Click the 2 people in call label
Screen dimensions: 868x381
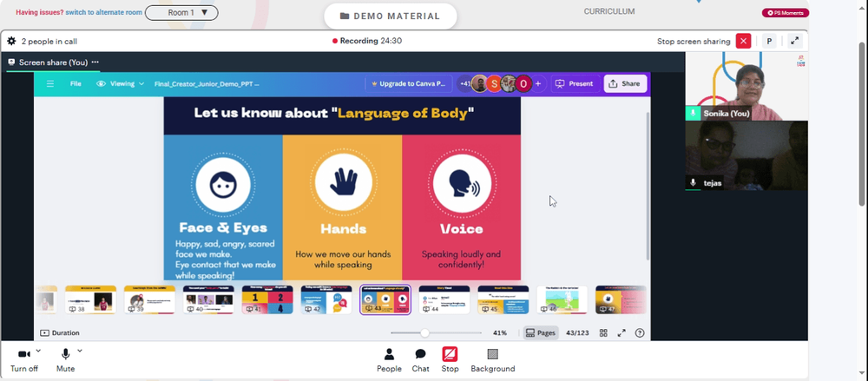(49, 42)
